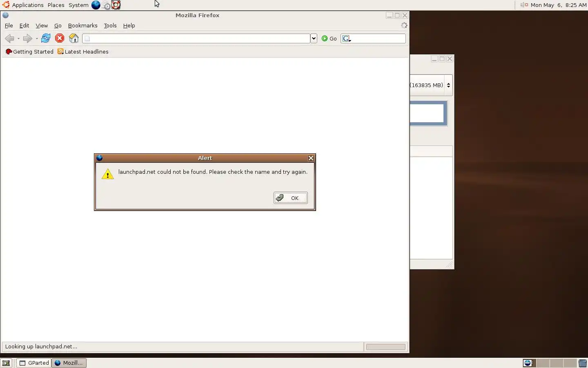Viewport: 588px width, 368px height.
Task: Click the Firefox window menu icon
Action: click(x=6, y=15)
